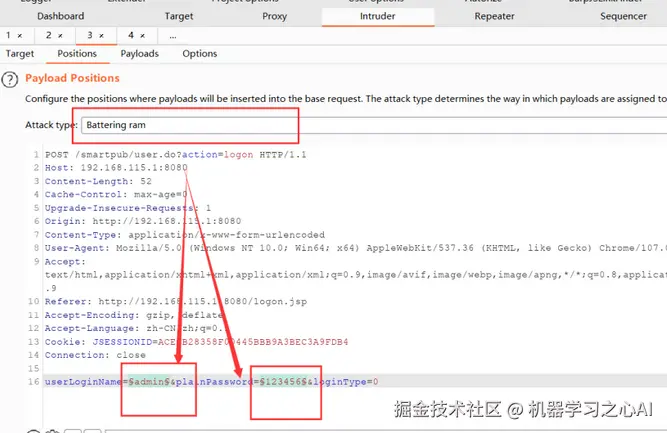Open the Sequencer tab
This screenshot has width=667, height=433.
click(623, 16)
